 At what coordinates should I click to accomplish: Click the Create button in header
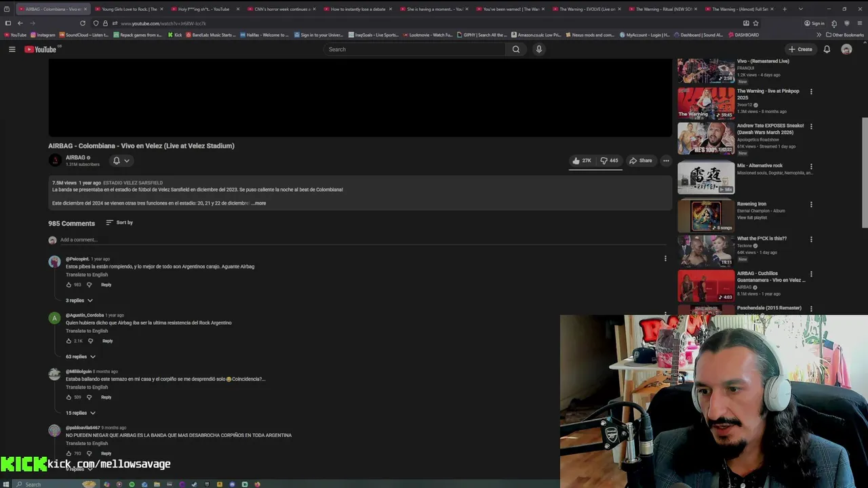coord(800,49)
